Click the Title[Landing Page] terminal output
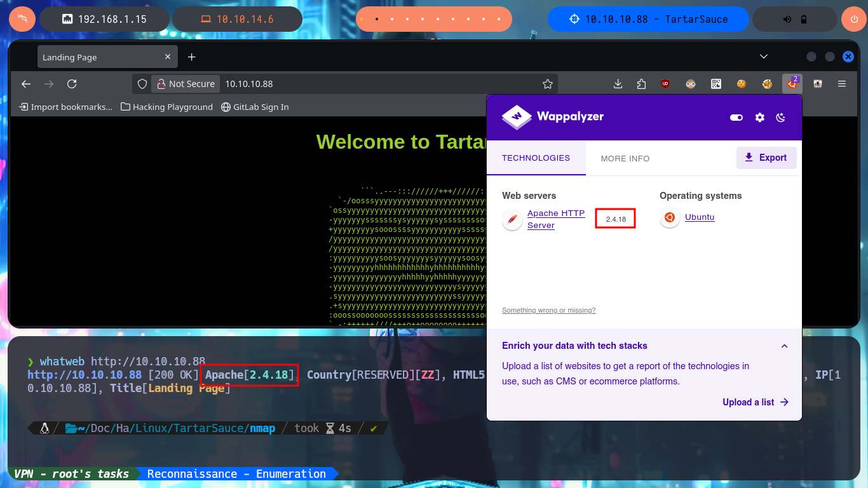 pos(170,388)
